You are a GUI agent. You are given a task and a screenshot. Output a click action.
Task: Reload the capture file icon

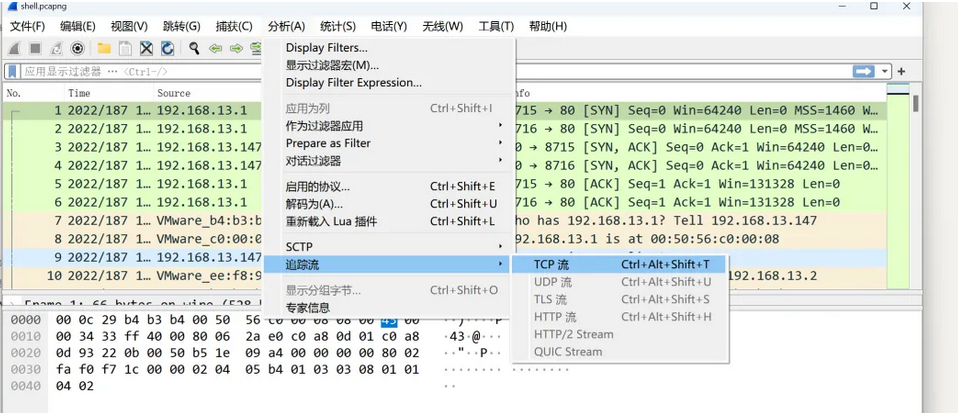pos(167,48)
